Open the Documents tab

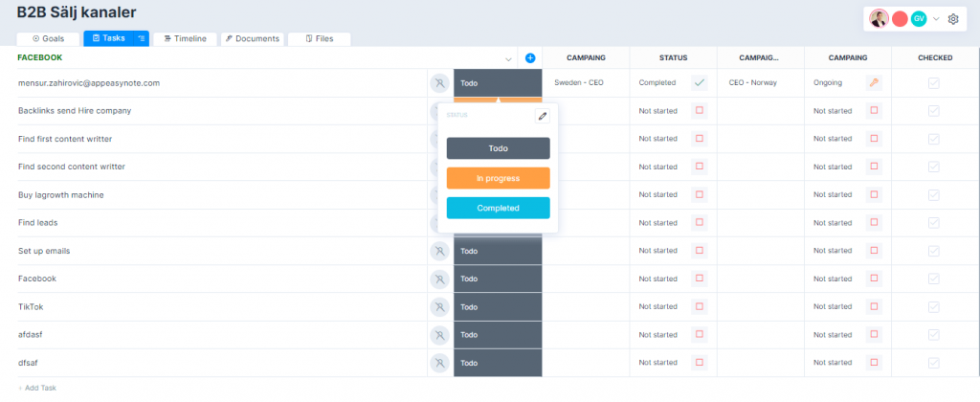click(253, 38)
